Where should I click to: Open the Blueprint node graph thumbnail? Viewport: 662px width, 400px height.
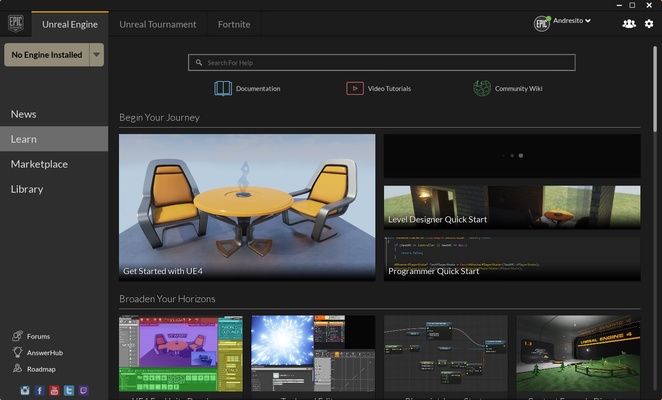pyautogui.click(x=446, y=354)
